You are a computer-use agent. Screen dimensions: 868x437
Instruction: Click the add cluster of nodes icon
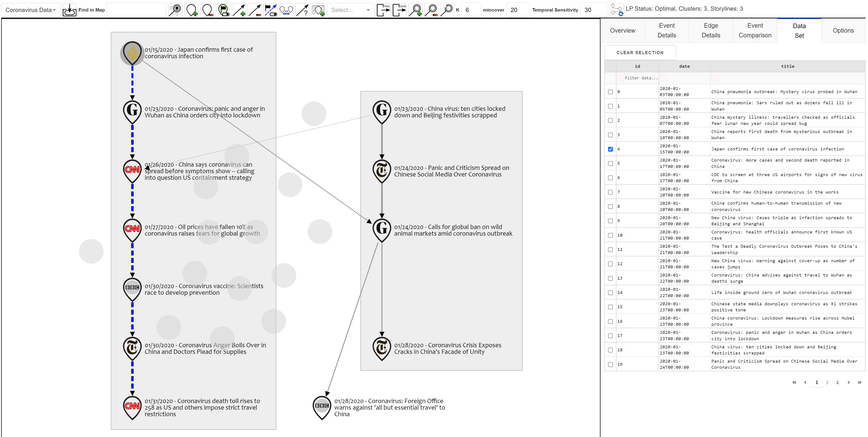[x=318, y=10]
